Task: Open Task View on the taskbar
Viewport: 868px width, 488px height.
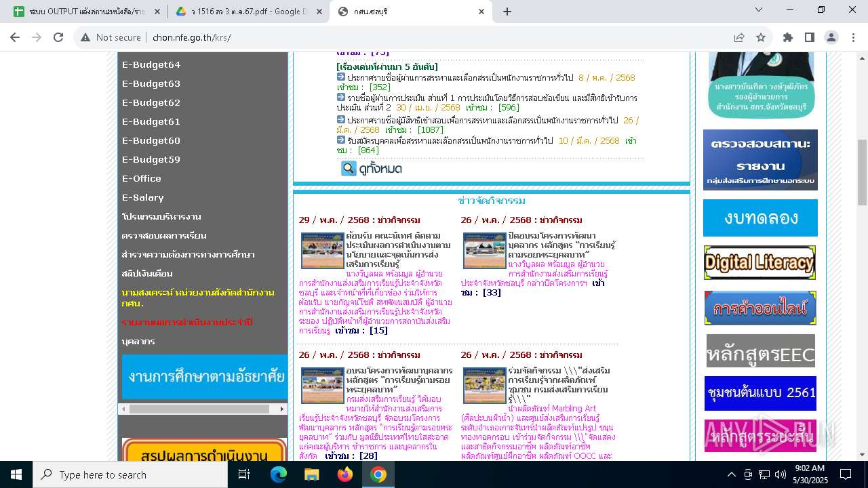Action: coord(244,474)
